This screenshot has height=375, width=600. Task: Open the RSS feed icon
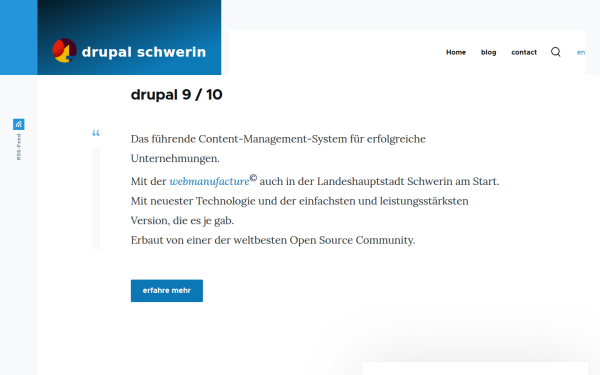click(19, 124)
